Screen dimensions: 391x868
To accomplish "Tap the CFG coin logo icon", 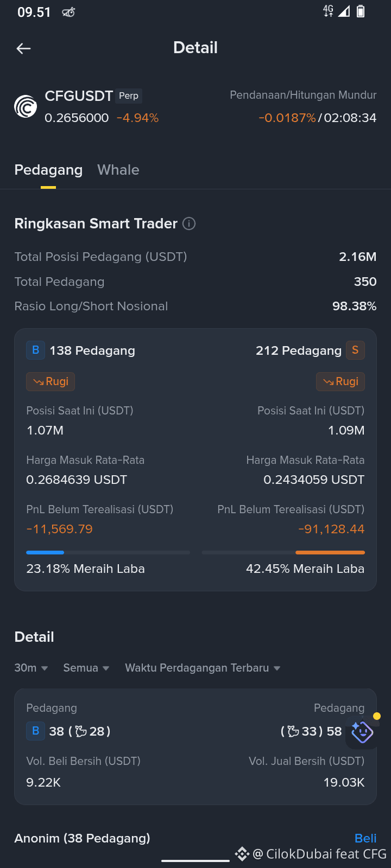I will pyautogui.click(x=26, y=106).
